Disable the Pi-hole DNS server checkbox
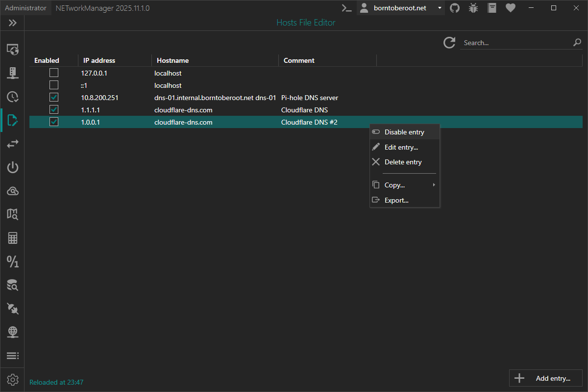This screenshot has width=588, height=392. click(53, 97)
